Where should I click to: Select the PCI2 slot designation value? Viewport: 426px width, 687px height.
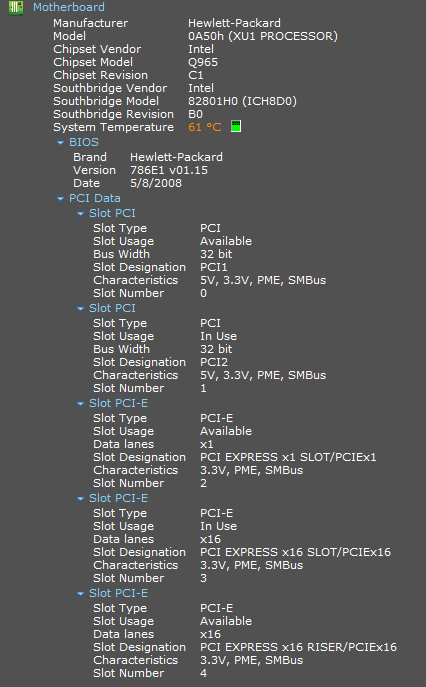tap(214, 362)
